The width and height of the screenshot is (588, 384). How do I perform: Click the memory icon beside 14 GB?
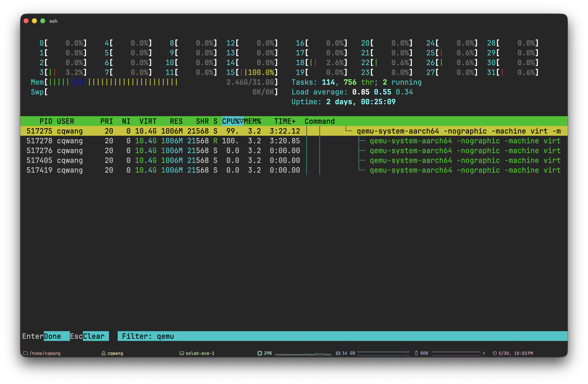click(x=338, y=353)
